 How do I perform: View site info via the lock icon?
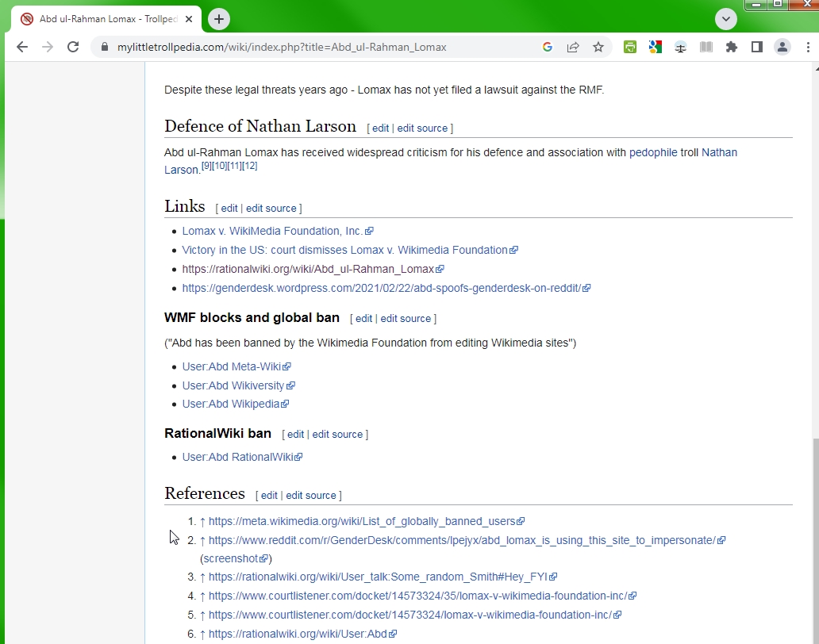click(x=105, y=47)
